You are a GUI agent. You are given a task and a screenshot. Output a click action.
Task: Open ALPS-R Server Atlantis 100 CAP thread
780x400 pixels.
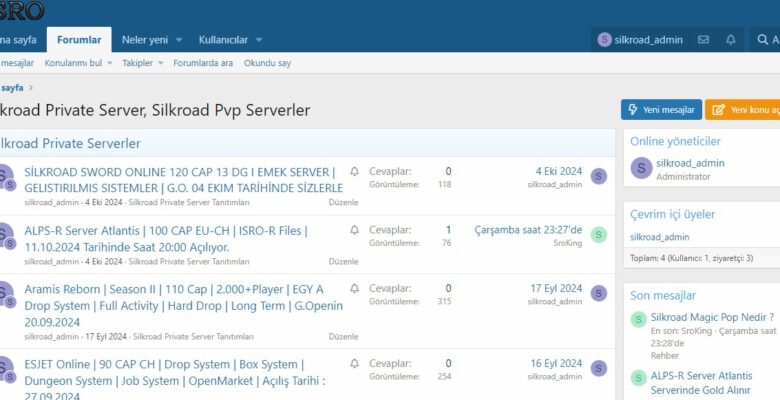click(x=166, y=239)
